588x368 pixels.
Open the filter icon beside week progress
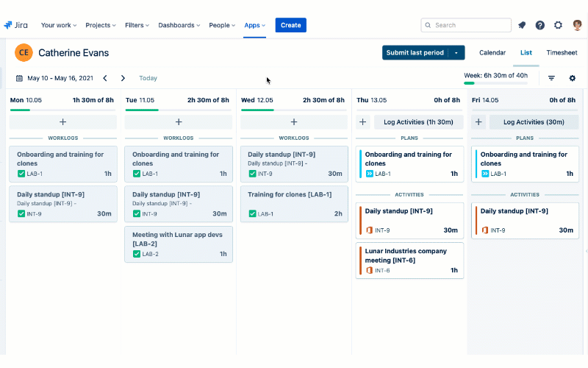pos(551,78)
